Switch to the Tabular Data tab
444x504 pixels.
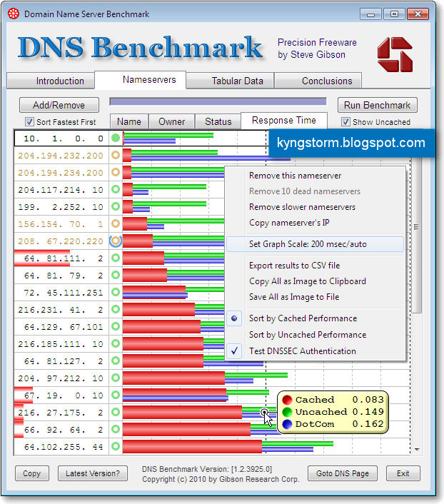(230, 81)
